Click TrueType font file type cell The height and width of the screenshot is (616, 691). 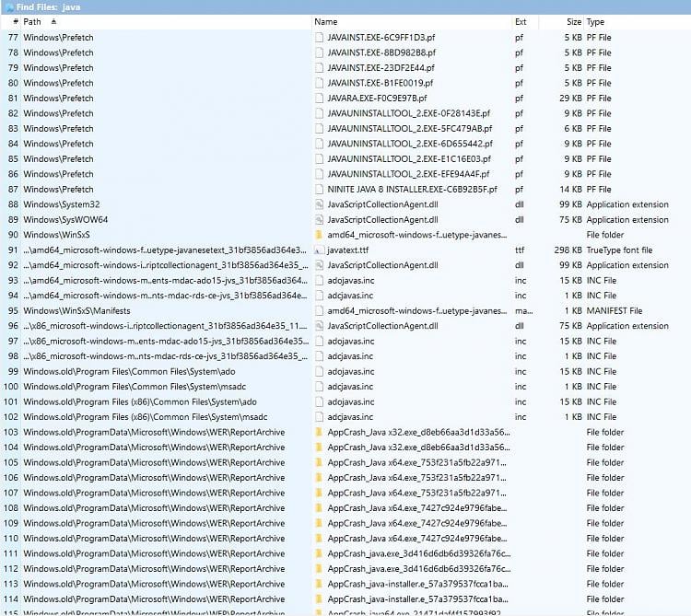click(619, 250)
